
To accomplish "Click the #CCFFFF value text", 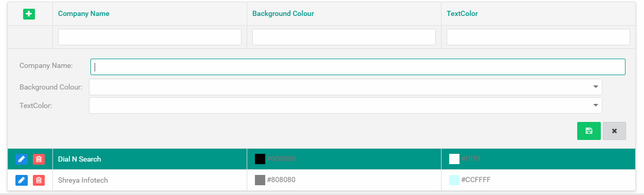I will point(476,180).
